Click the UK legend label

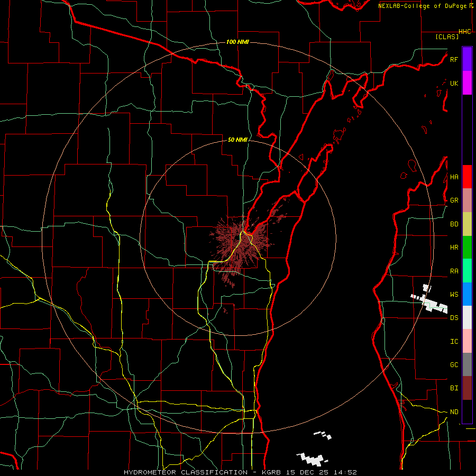tap(454, 83)
